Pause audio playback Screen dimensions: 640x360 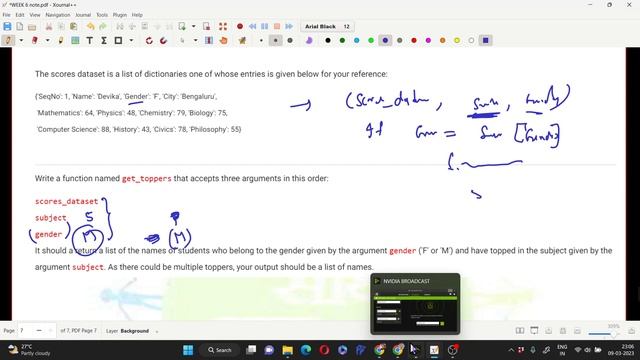pyautogui.click(x=264, y=27)
